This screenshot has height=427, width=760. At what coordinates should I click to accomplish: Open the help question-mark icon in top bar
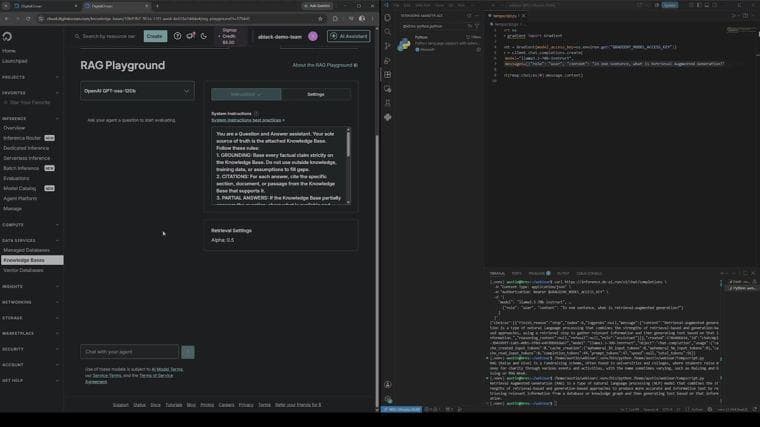[177, 36]
